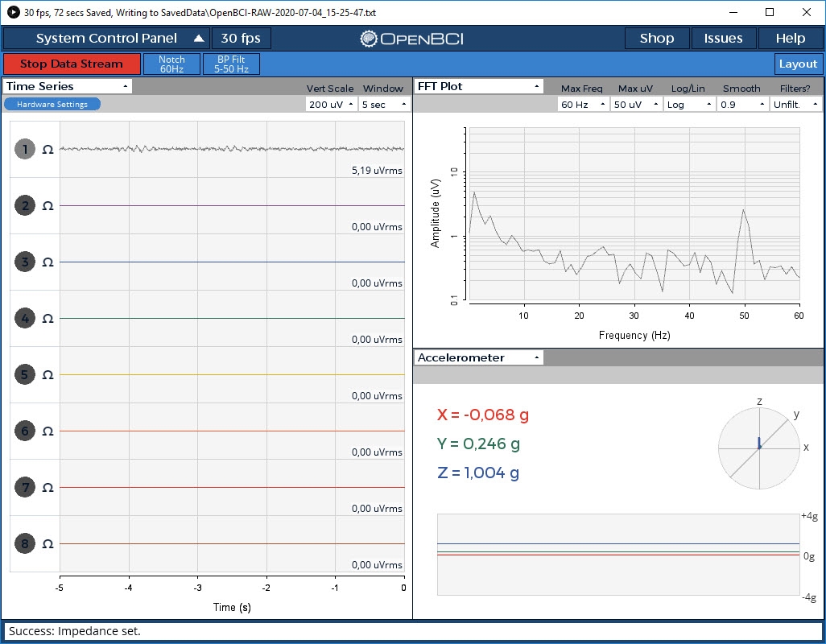Toggle channel 1 on/off button
The height and width of the screenshot is (644, 826).
(x=25, y=150)
